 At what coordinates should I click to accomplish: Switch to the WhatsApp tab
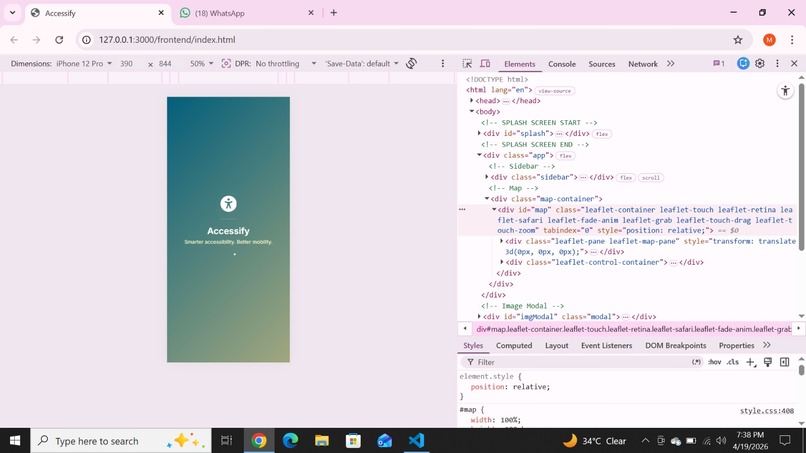pos(247,13)
